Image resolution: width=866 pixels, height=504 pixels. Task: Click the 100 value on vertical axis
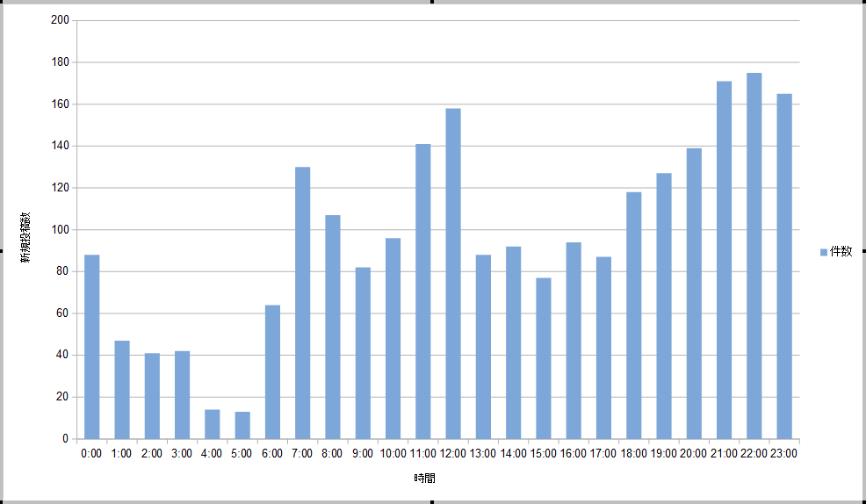60,230
